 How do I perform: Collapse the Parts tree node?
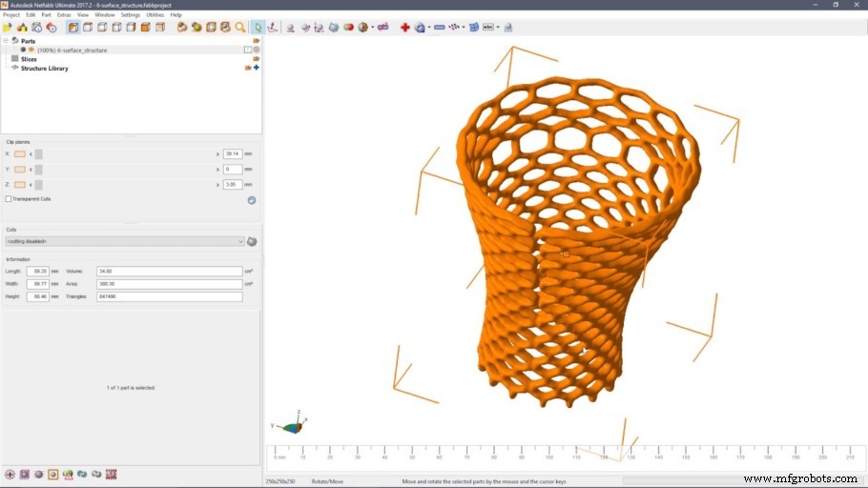point(6,41)
